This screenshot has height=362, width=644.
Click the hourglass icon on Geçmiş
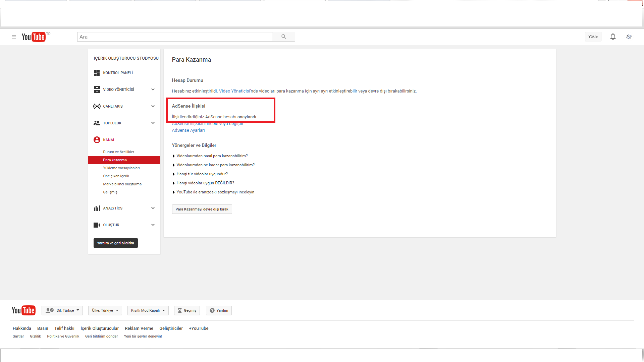[180, 310]
